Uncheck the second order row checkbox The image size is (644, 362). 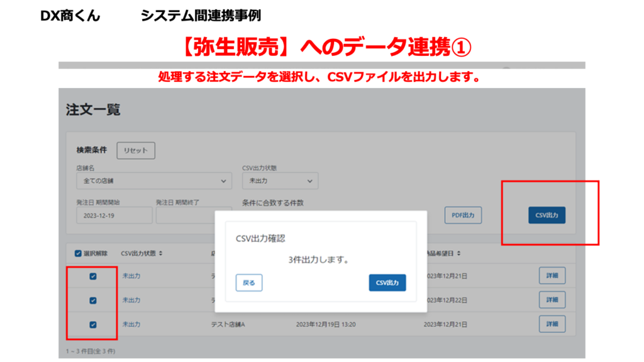[x=93, y=300]
